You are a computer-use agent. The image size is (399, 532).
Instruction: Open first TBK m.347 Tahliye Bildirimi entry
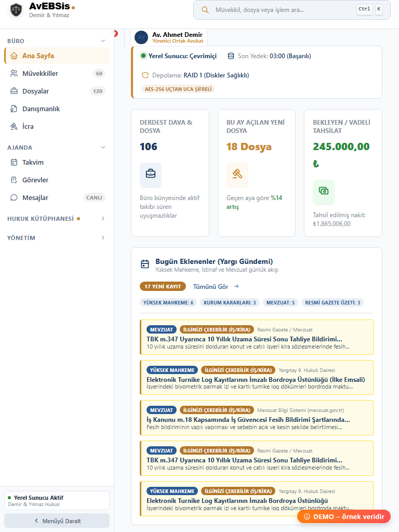tap(257, 337)
